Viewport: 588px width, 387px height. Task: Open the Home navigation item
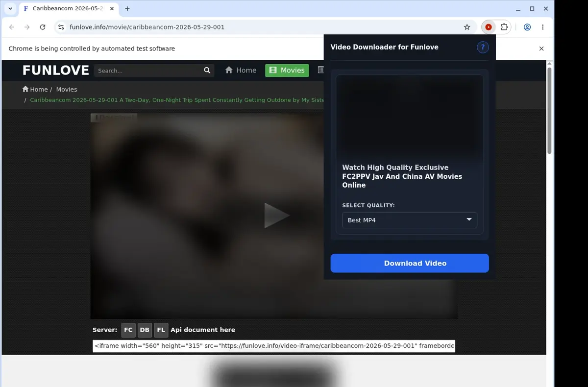pyautogui.click(x=241, y=71)
